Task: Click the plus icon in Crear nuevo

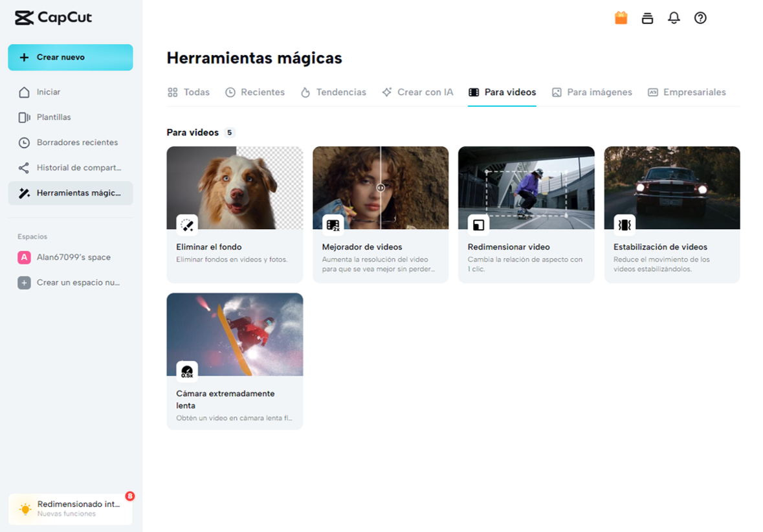Action: [24, 58]
